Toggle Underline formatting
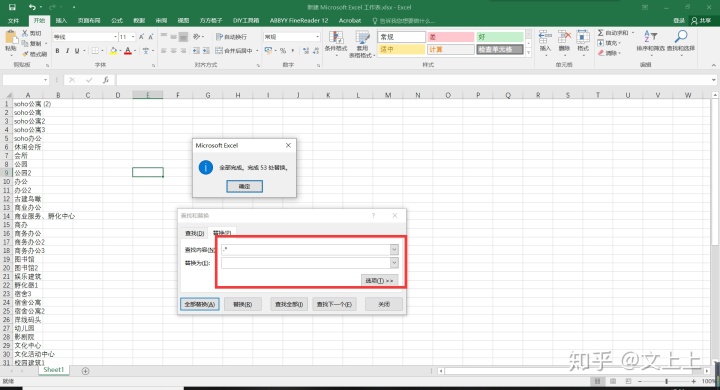The width and height of the screenshot is (720, 390). click(x=77, y=51)
